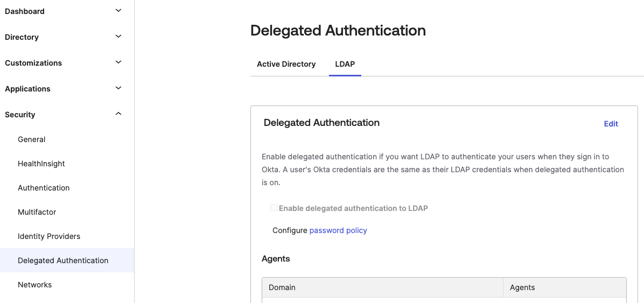Click the Delegated Authentication page title
The image size is (644, 303).
tap(338, 31)
